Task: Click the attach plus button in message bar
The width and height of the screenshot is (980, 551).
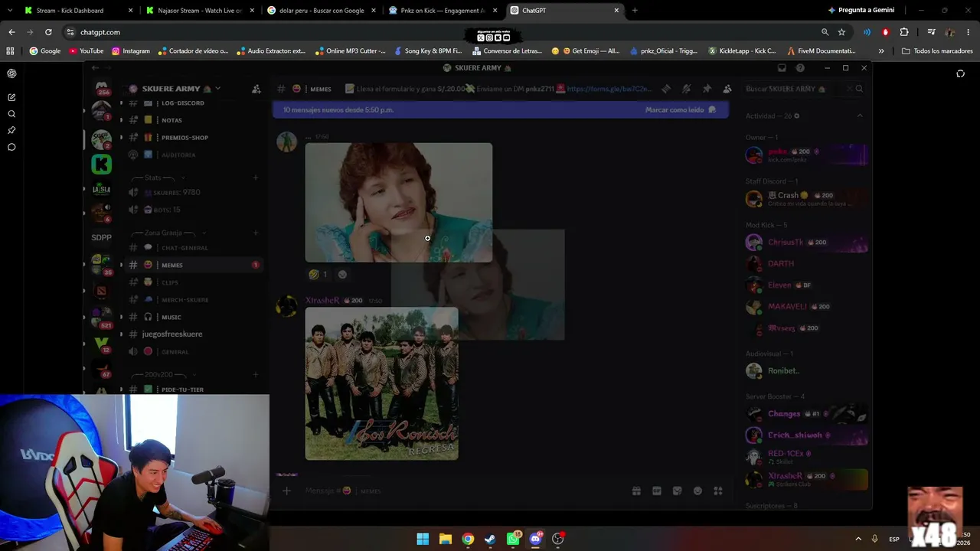Action: click(286, 491)
